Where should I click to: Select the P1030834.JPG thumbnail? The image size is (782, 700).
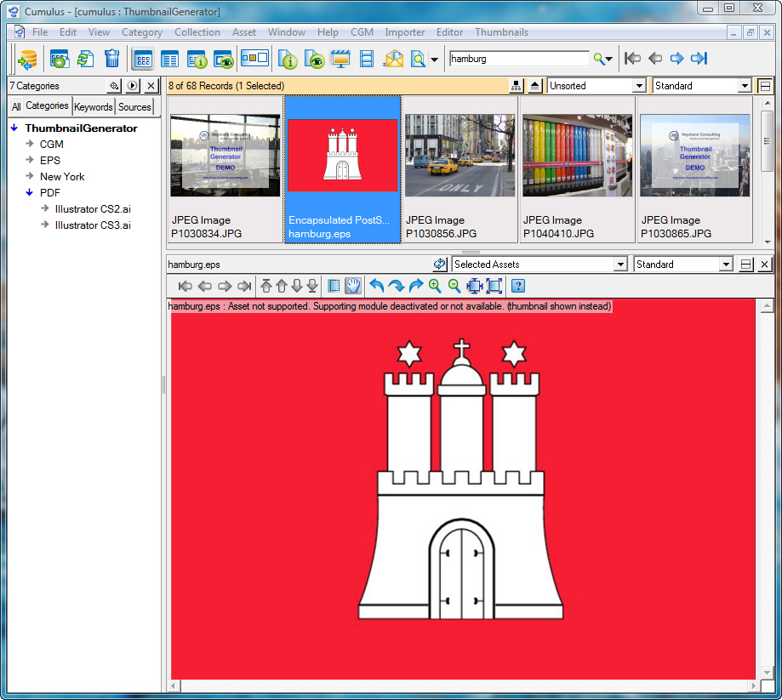(225, 169)
